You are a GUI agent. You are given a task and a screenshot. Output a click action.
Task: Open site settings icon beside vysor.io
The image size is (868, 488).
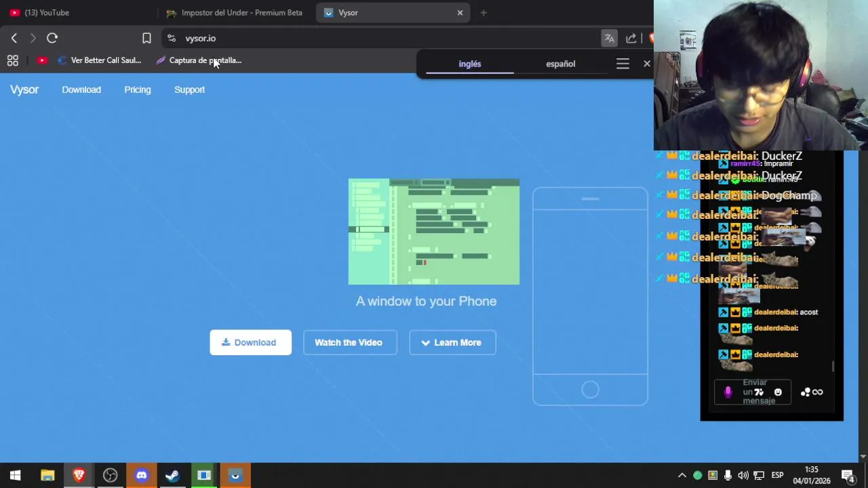pyautogui.click(x=171, y=39)
